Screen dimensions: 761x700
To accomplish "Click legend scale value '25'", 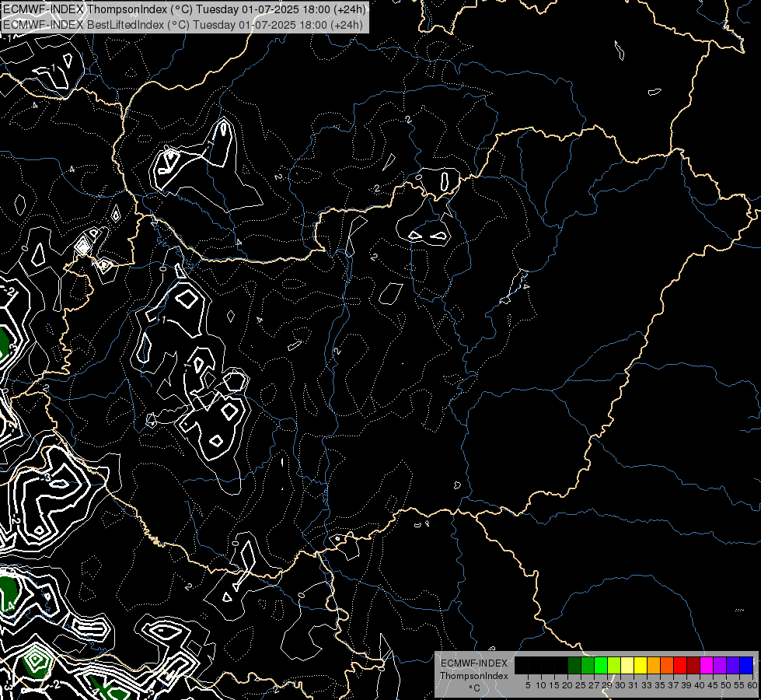I will [x=581, y=685].
